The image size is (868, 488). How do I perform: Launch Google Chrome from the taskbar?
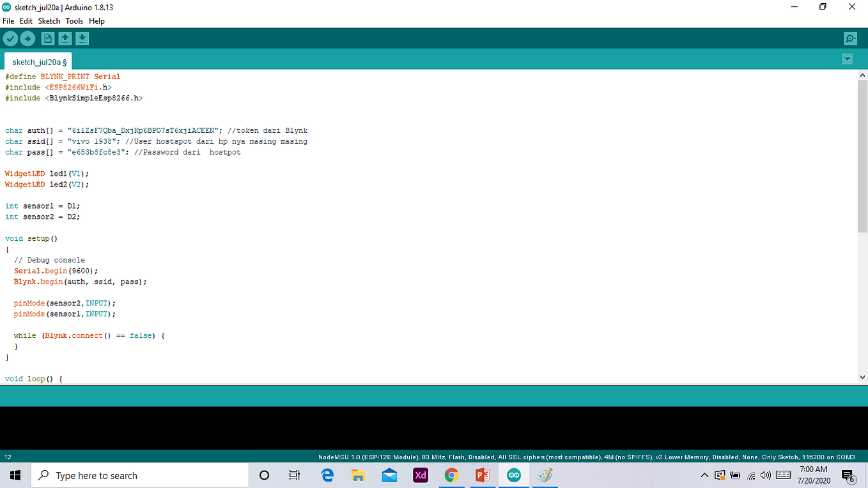coord(451,475)
